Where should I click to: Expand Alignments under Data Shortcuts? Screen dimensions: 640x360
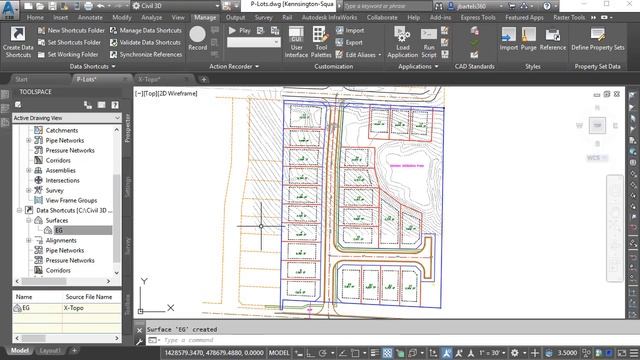point(29,240)
